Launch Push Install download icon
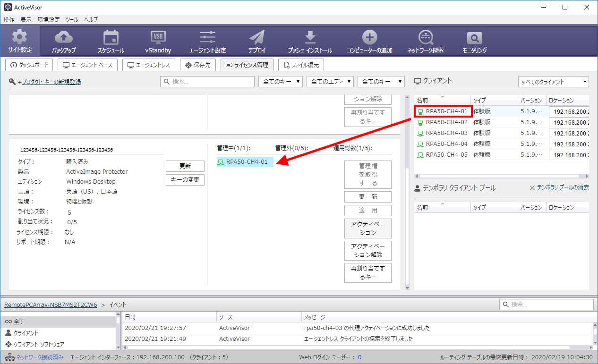Image resolution: width=598 pixels, height=364 pixels. click(310, 38)
